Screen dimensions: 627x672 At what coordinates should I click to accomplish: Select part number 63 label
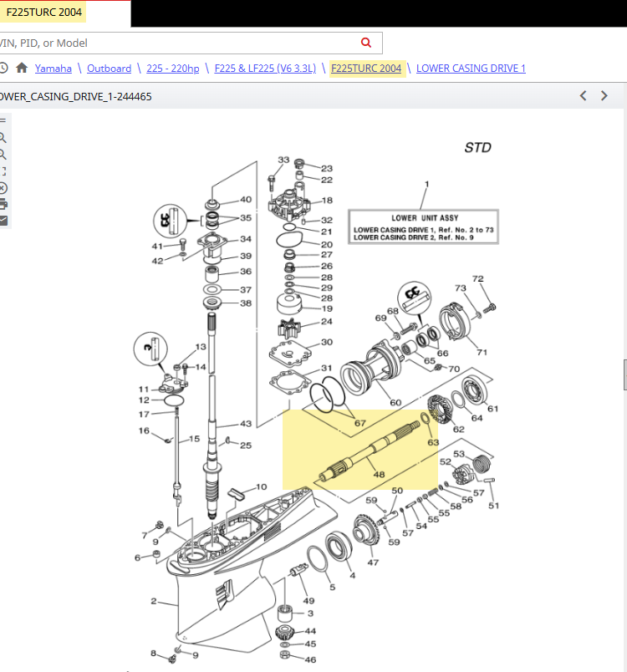click(x=433, y=442)
